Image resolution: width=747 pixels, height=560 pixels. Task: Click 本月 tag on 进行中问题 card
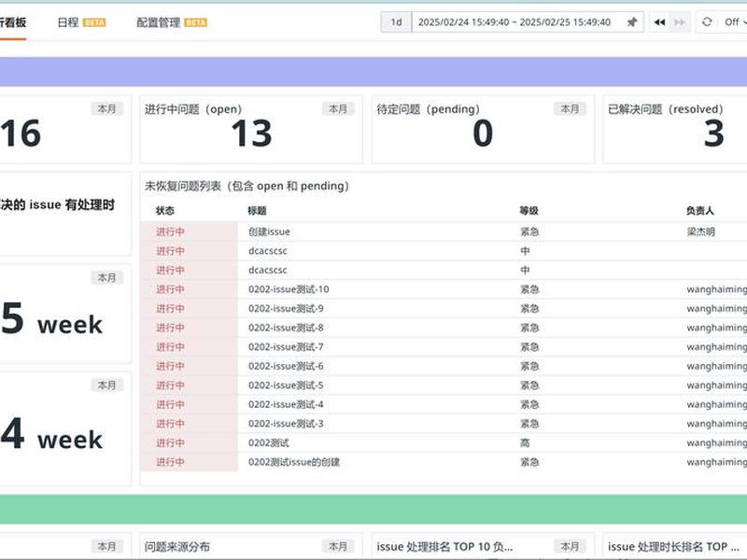pyautogui.click(x=338, y=109)
